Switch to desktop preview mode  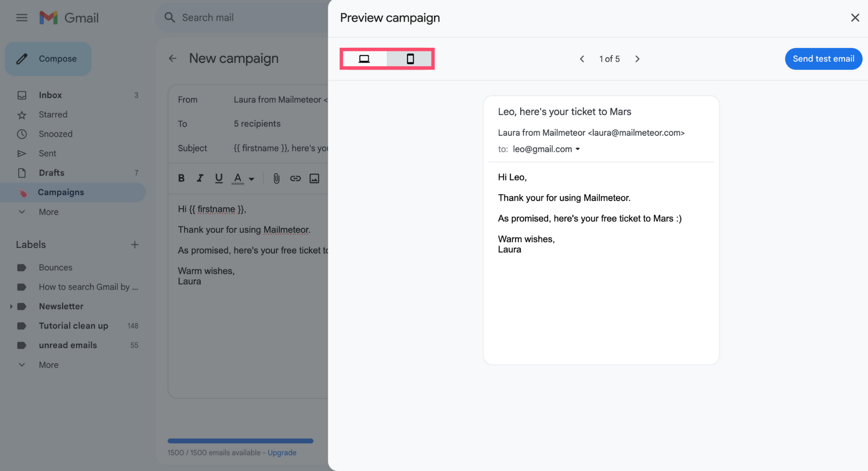(x=364, y=59)
